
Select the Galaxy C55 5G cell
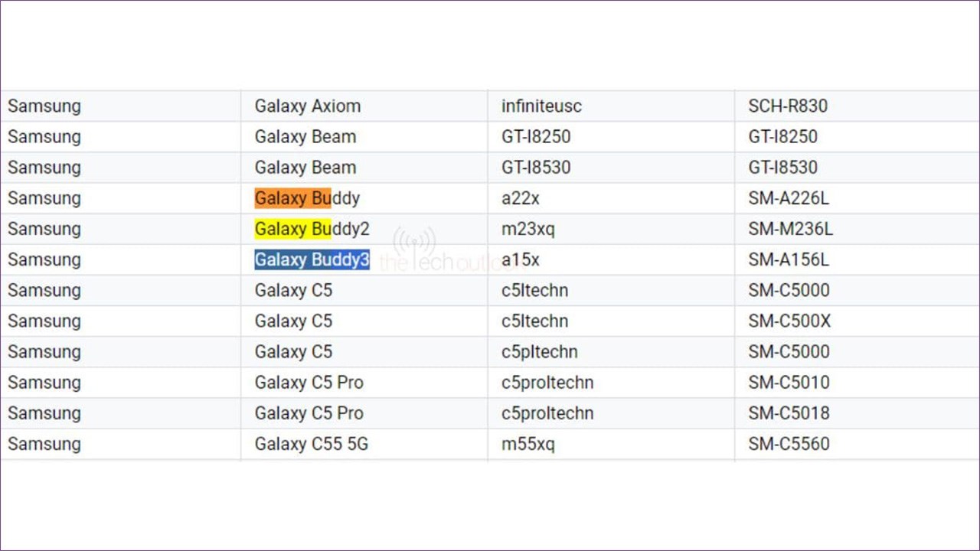click(311, 444)
